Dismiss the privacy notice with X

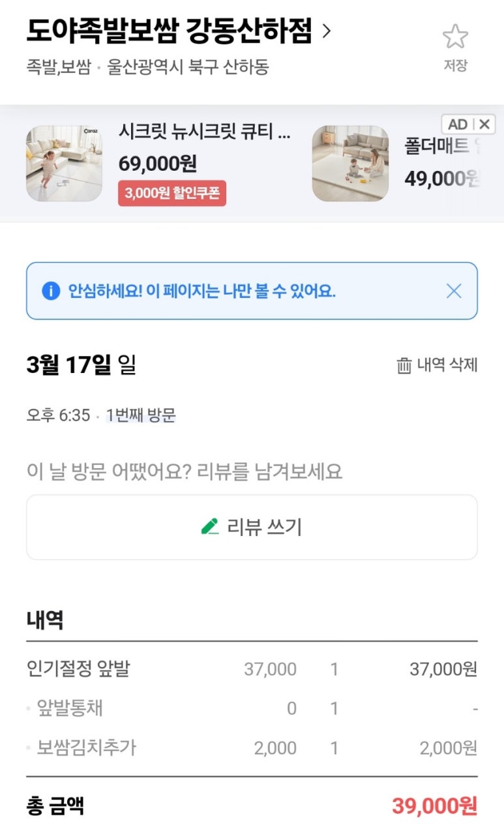[454, 291]
